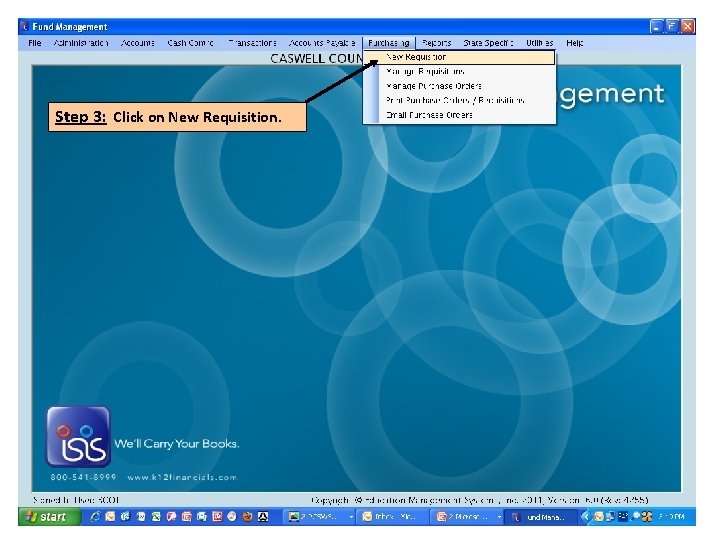Image resolution: width=720 pixels, height=540 pixels.
Task: Open the Reports menu
Action: (x=436, y=43)
